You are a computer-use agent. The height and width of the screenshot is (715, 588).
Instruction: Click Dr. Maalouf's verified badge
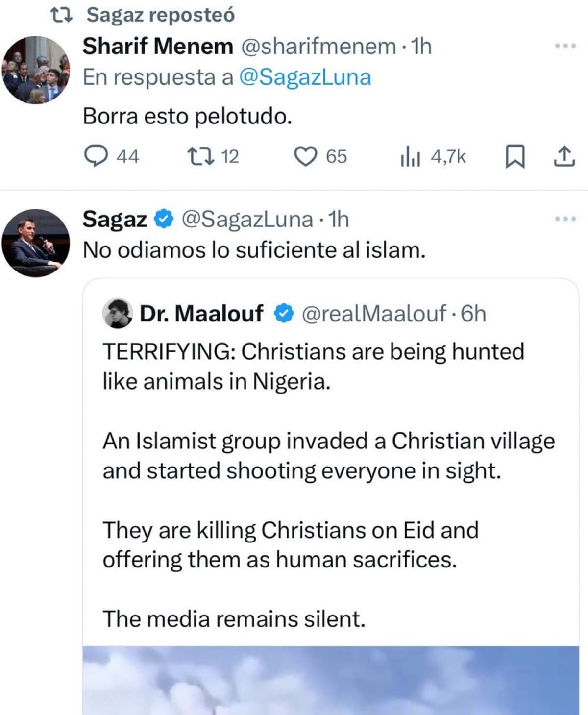coord(284,314)
